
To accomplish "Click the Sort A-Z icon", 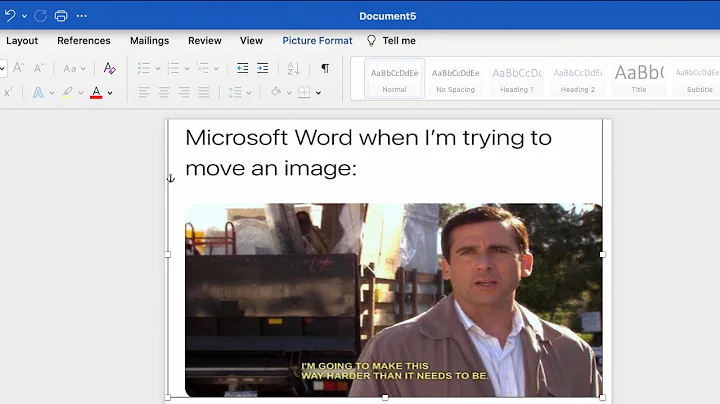I will click(x=293, y=68).
